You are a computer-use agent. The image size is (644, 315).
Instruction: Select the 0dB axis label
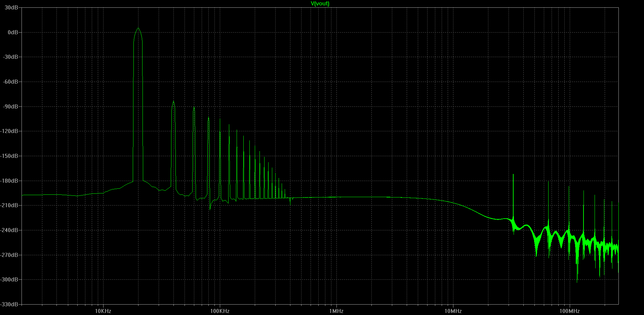[x=13, y=32]
